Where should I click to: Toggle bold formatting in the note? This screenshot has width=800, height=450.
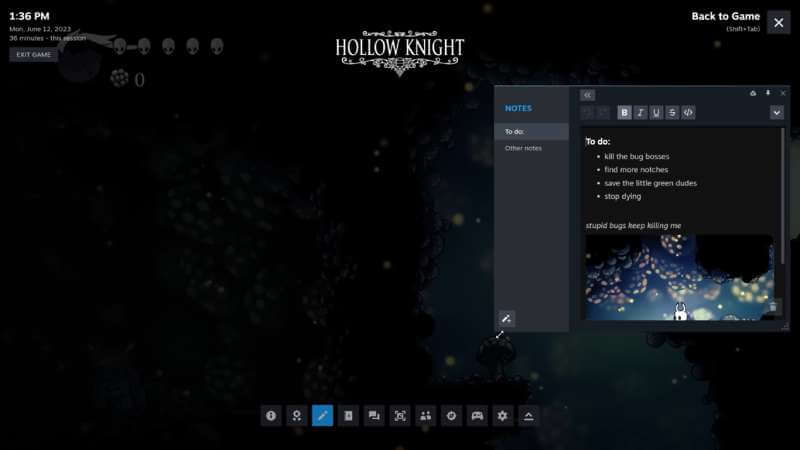click(x=624, y=113)
